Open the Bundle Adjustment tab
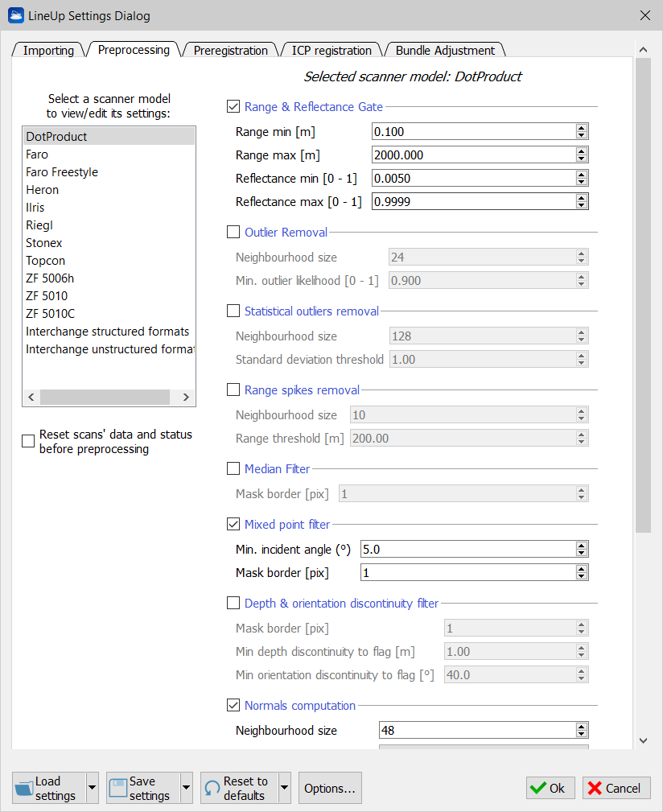The width and height of the screenshot is (663, 812). (x=445, y=51)
